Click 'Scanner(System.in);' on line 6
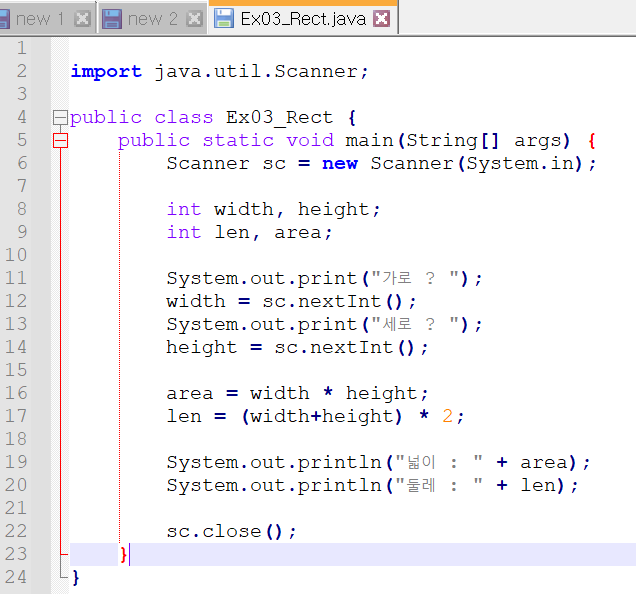The height and width of the screenshot is (594, 636). (483, 164)
